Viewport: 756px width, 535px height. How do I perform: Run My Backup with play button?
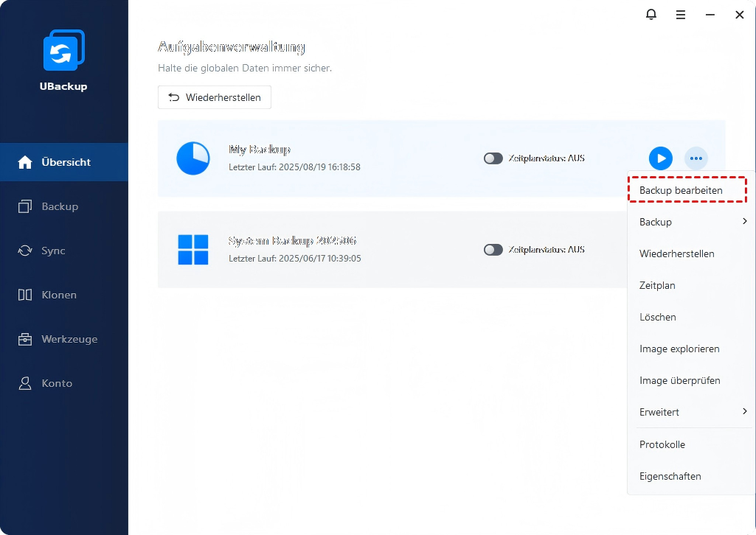[x=660, y=158]
